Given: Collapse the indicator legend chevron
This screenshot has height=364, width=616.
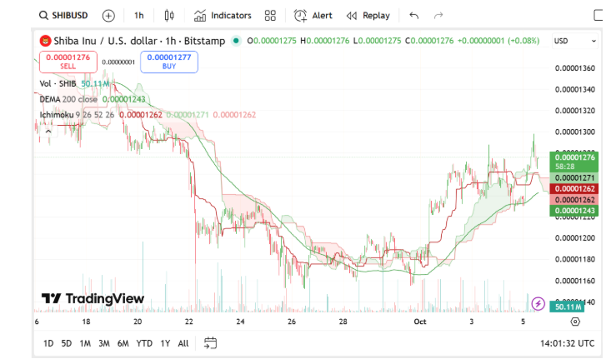Looking at the screenshot, I should [48, 130].
